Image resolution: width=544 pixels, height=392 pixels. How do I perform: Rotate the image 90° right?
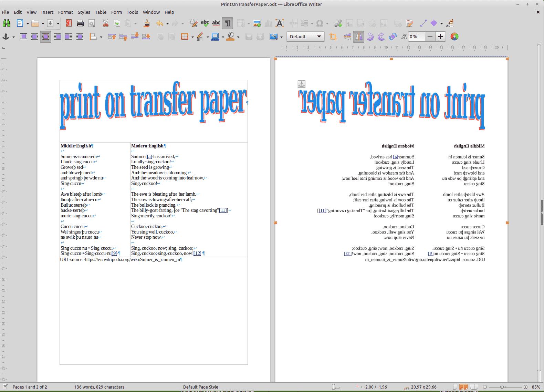point(381,37)
